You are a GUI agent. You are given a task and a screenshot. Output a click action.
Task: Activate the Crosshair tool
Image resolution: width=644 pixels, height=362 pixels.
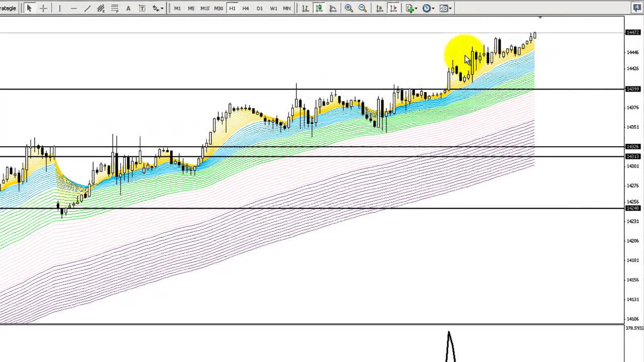[x=44, y=8]
